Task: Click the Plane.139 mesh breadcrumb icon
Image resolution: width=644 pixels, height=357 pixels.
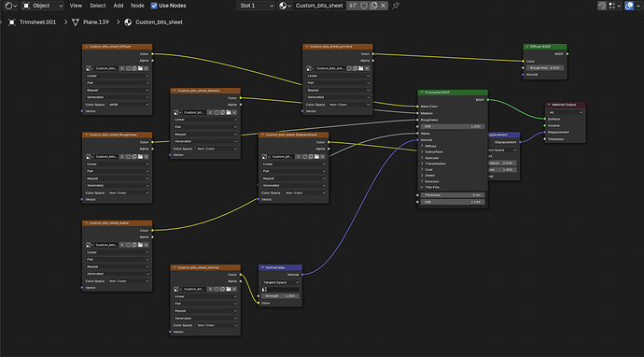Action: point(76,22)
